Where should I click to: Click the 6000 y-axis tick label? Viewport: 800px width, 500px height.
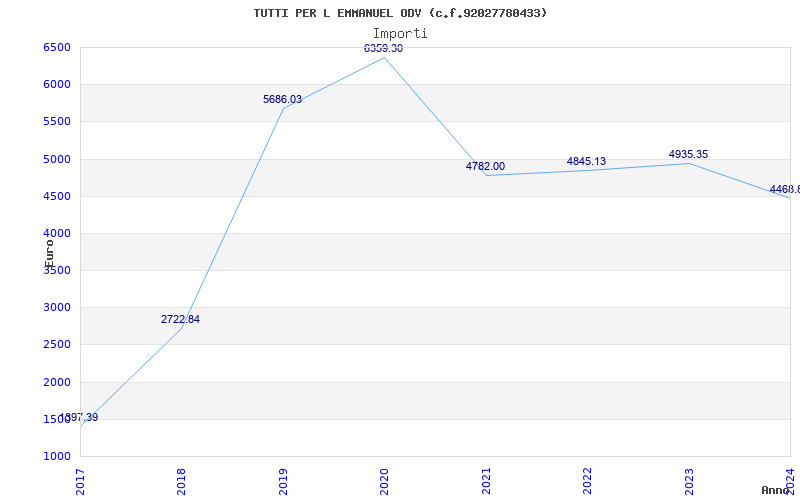point(57,85)
